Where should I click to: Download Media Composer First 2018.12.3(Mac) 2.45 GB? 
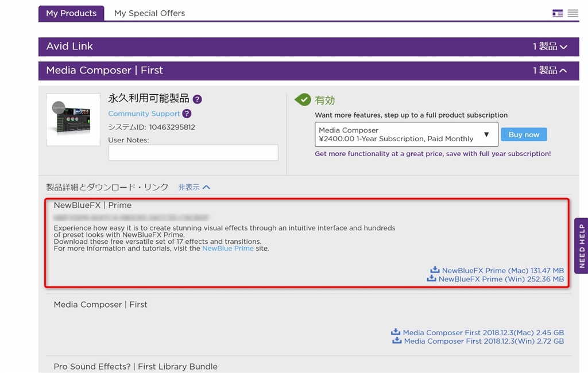click(x=483, y=332)
